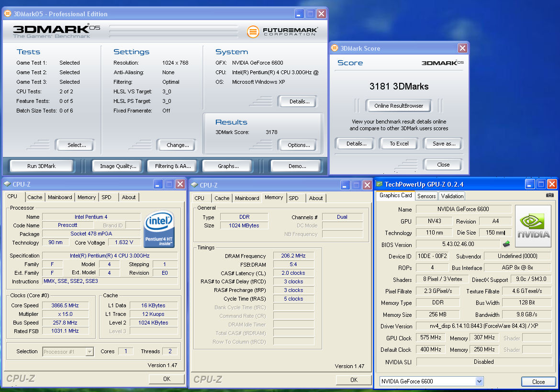This screenshot has width=560, height=392.
Task: Click DRAM Frequency value 206.2 MHz
Action: 293,256
